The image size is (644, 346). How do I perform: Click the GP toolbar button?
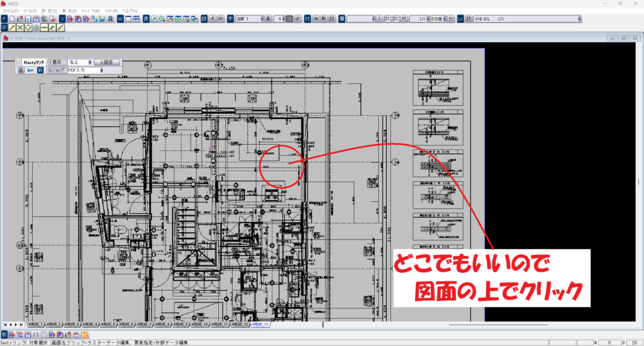[x=297, y=19]
